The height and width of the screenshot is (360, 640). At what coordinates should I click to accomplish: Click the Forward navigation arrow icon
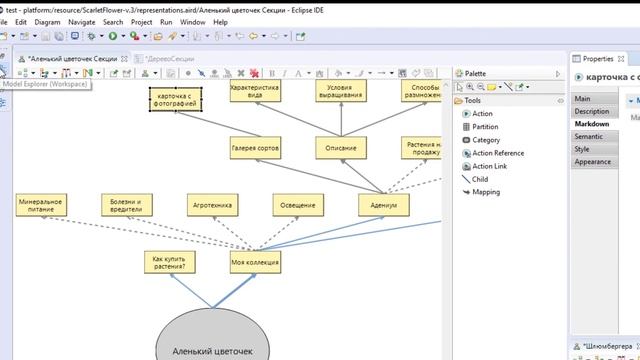(275, 36)
